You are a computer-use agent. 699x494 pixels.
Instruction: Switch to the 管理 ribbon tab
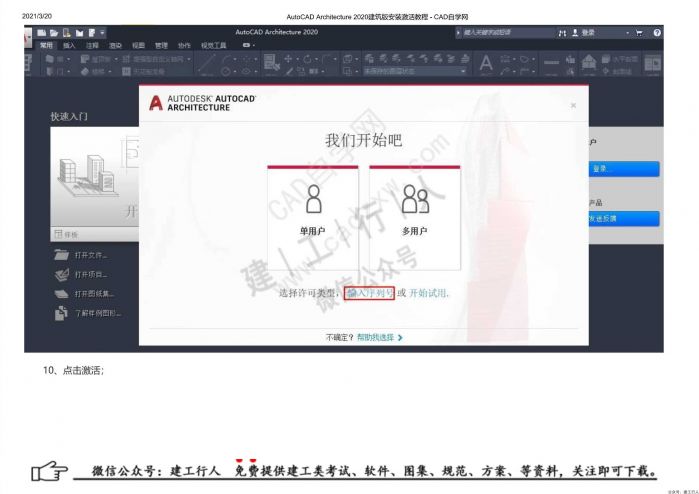pyautogui.click(x=161, y=45)
